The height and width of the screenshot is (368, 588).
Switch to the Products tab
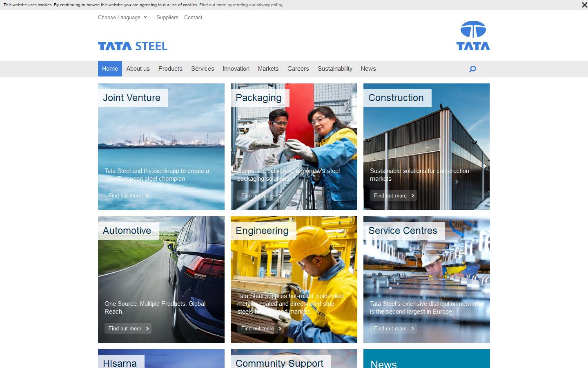170,69
